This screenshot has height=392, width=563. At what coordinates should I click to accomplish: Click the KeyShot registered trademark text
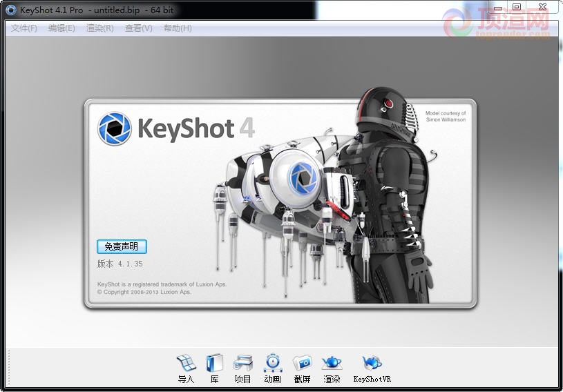tap(162, 284)
